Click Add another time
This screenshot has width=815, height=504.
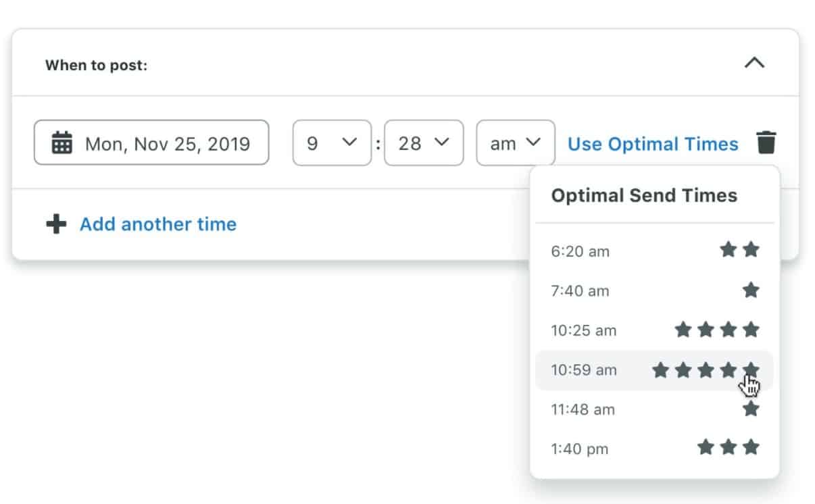click(158, 224)
